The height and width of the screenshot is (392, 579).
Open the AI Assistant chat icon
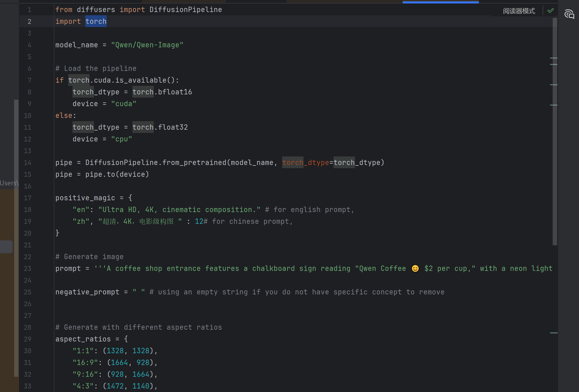tap(569, 14)
